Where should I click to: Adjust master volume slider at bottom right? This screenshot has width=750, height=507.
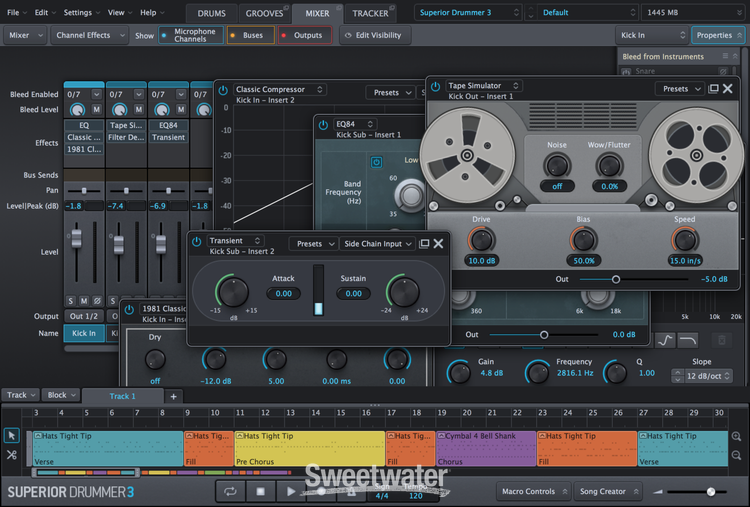(x=711, y=492)
